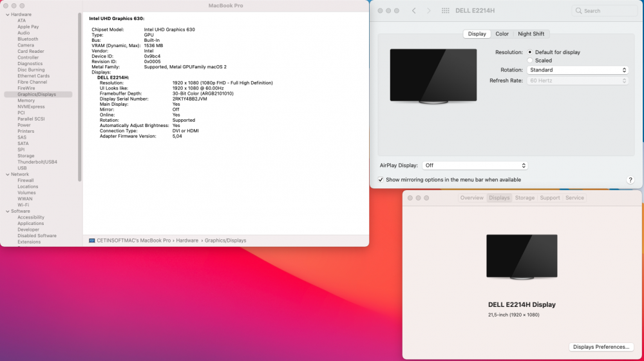Open the Refresh Rate dropdown
This screenshot has width=644, height=361.
click(x=578, y=81)
